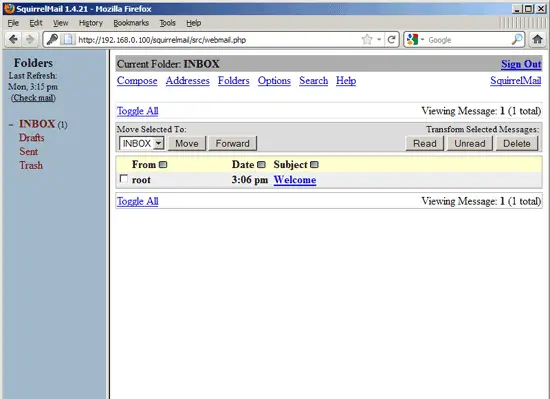Bookmark this page with the star icon

coord(367,39)
